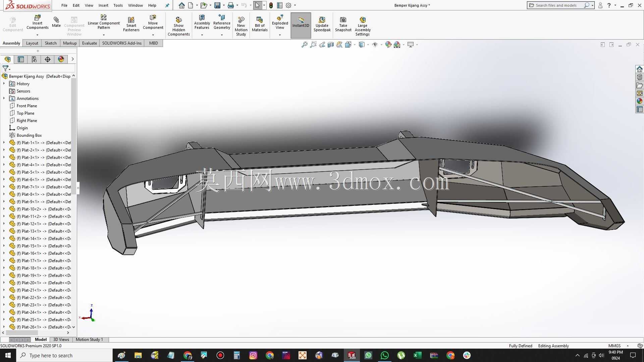Screen dimensions: 644x362
Task: Expand Exploded View dropdown arrow
Action: click(x=280, y=35)
